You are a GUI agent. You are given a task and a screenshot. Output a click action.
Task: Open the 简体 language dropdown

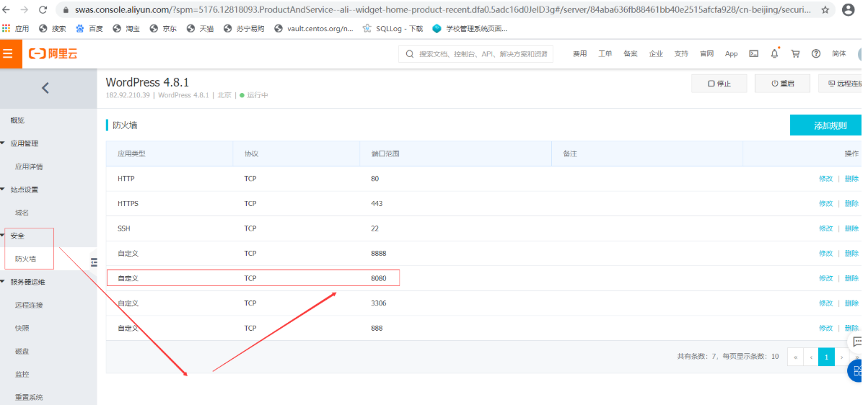pyautogui.click(x=839, y=53)
